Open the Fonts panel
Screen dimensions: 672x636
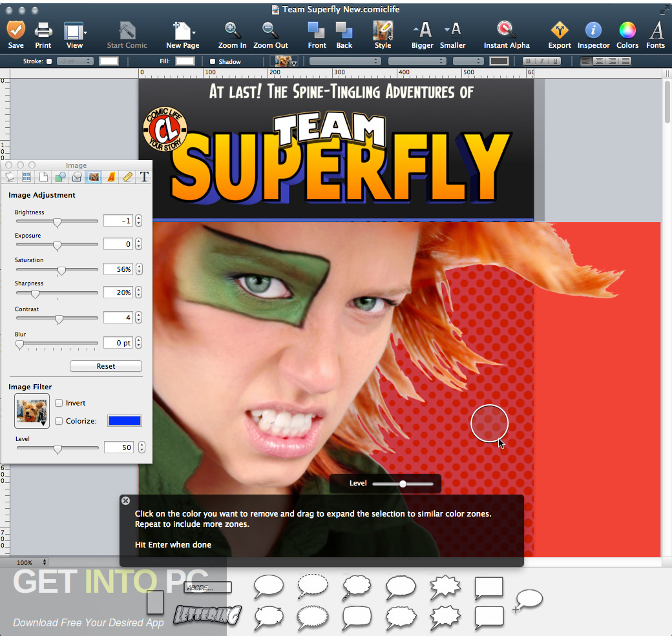[655, 35]
